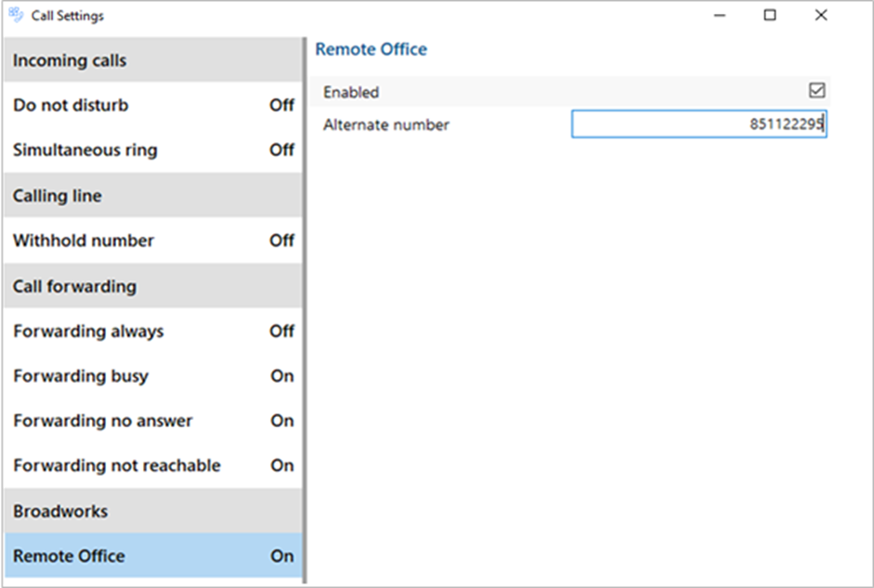Select Forwarding not reachable option

click(x=153, y=465)
